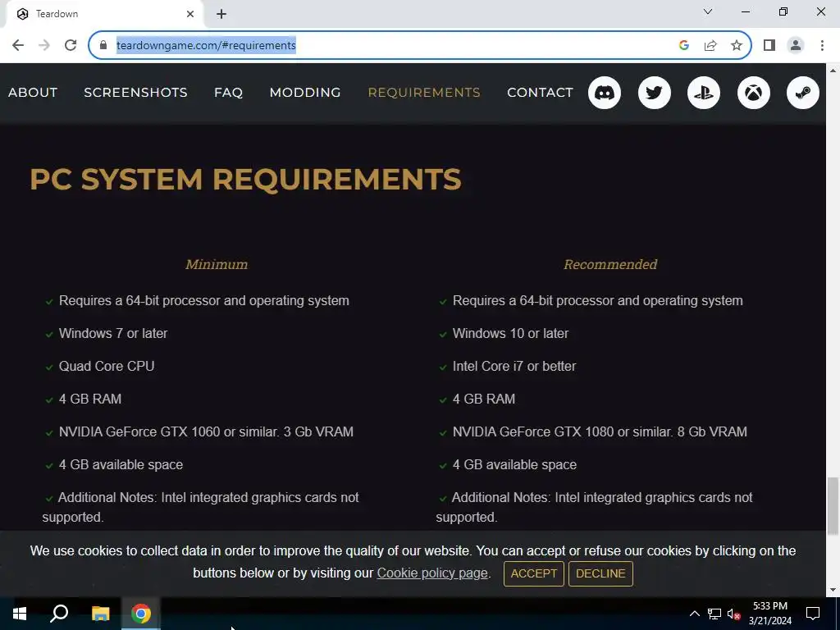Open a new browser tab
The height and width of the screenshot is (630, 840).
221,14
